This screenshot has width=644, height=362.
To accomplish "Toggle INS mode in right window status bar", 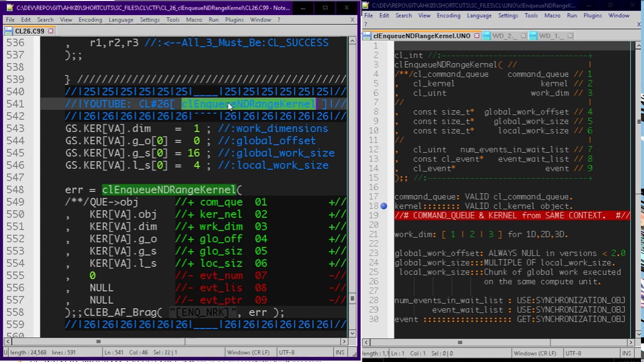I will pos(626,353).
